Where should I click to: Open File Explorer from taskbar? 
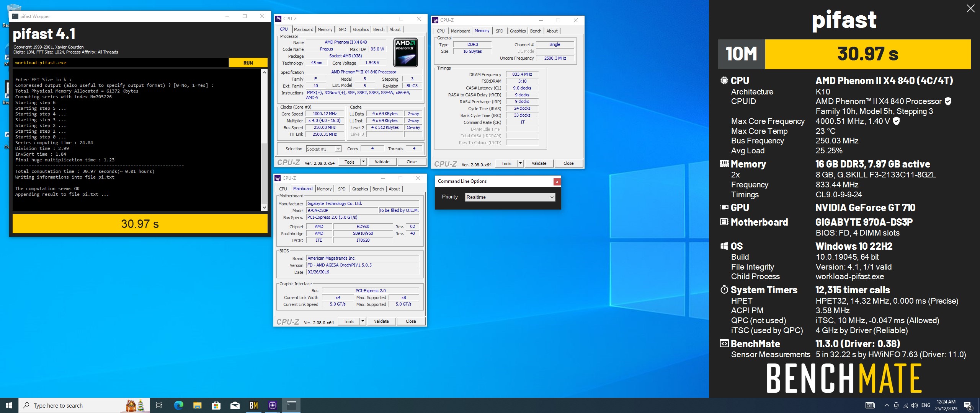[x=197, y=405]
